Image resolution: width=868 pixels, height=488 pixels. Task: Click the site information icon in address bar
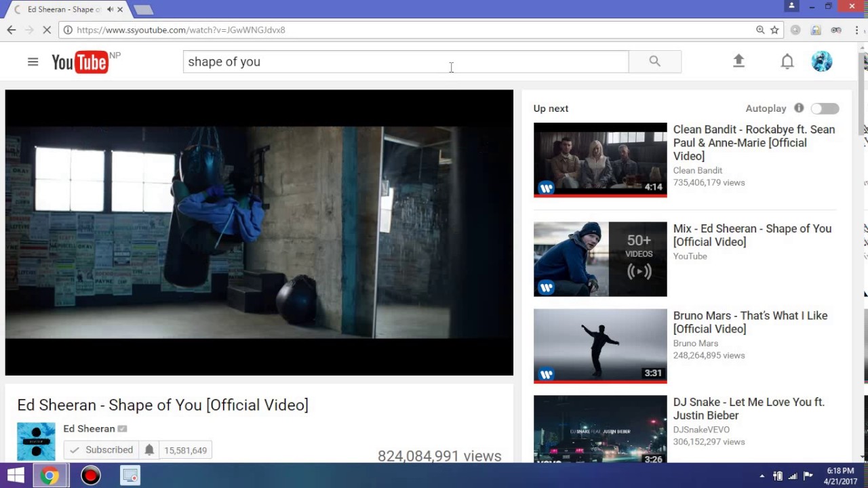click(68, 30)
